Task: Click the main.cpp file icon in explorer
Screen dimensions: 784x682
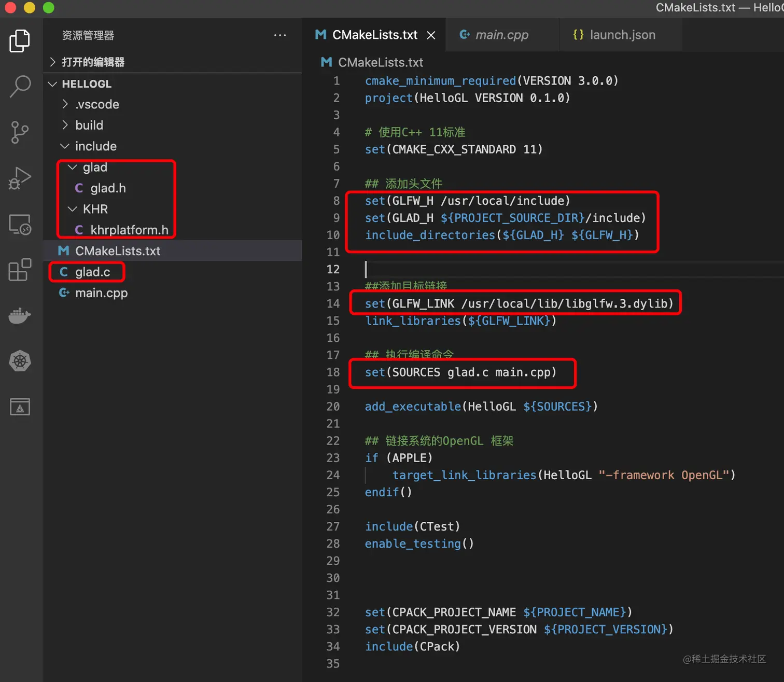Action: click(64, 293)
